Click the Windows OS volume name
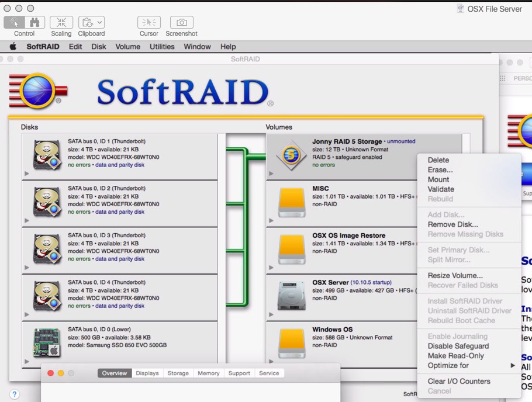This screenshot has width=532, height=402. pos(333,330)
